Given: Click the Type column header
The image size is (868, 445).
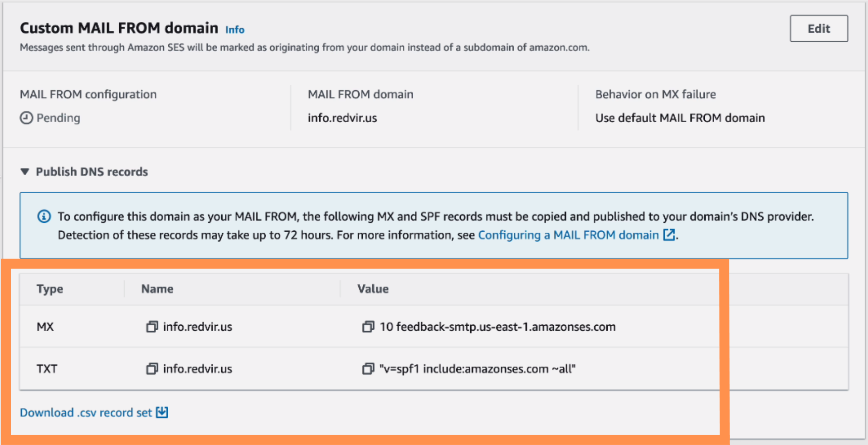Looking at the screenshot, I should 49,289.
